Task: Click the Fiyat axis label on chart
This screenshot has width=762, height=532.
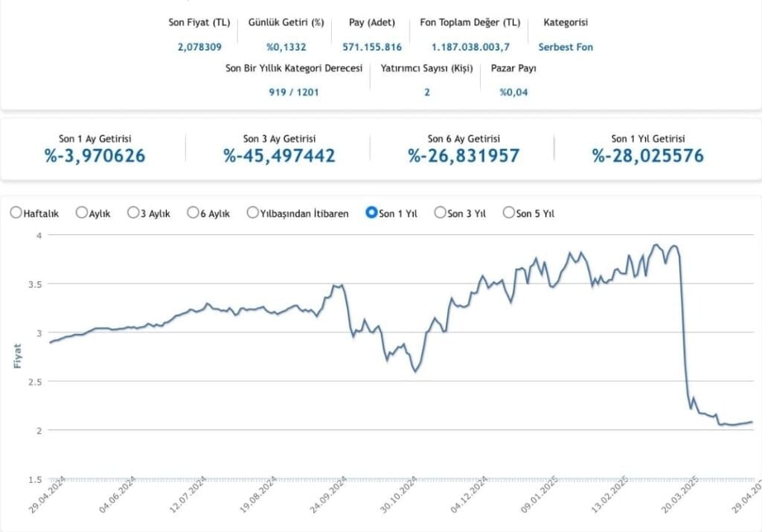Action: click(x=17, y=356)
